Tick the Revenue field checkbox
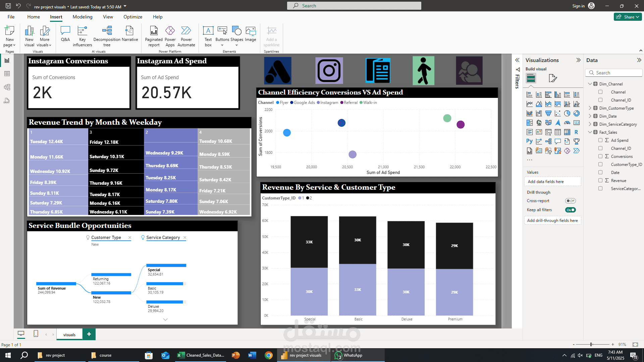The width and height of the screenshot is (644, 362). tap(600, 180)
